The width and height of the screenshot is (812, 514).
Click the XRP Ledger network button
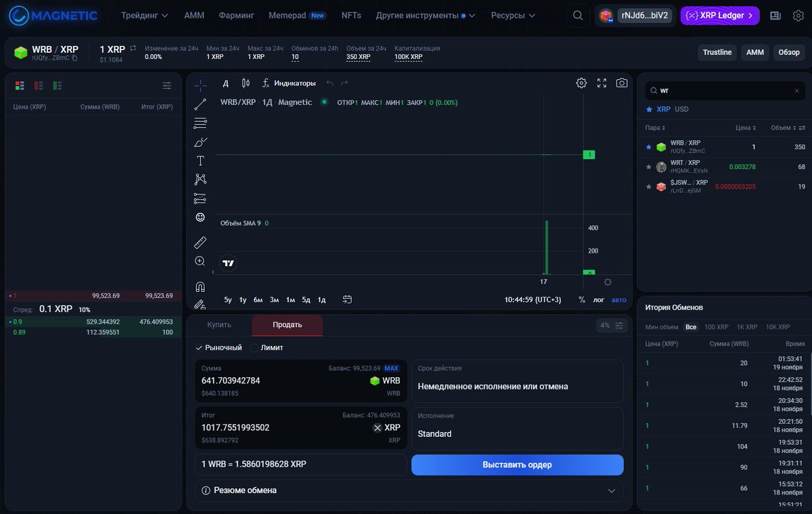(x=720, y=16)
